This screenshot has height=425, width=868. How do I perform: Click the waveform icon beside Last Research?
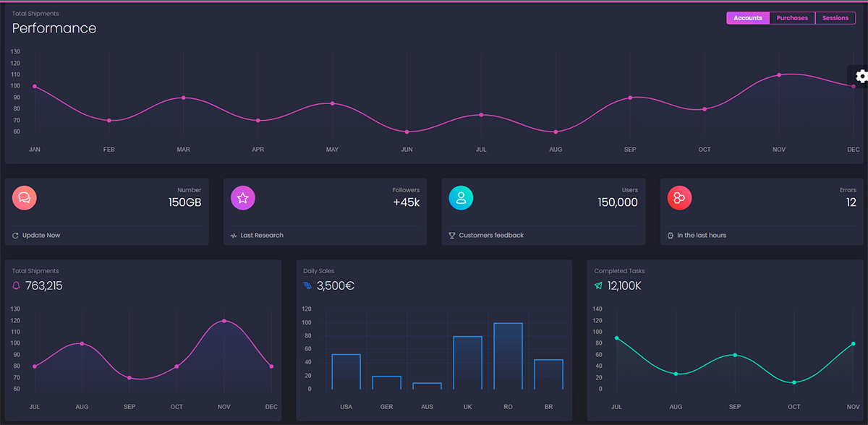click(x=232, y=235)
